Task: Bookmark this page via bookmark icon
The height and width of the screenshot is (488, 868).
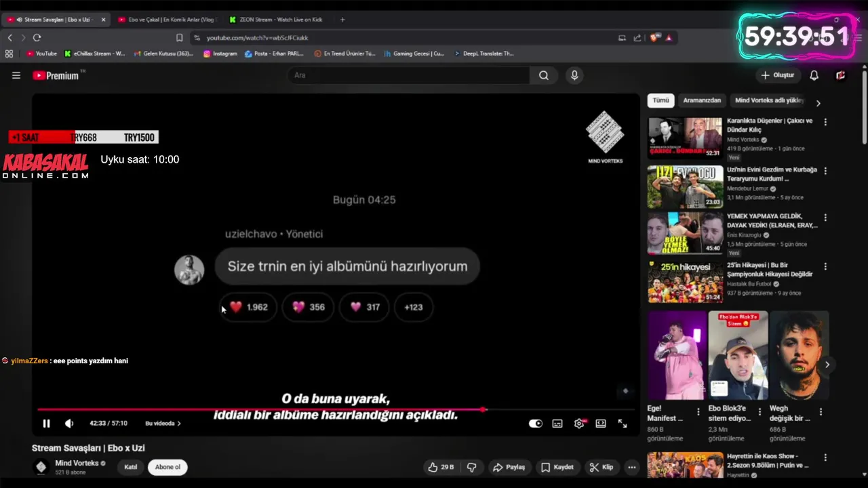Action: (179, 38)
